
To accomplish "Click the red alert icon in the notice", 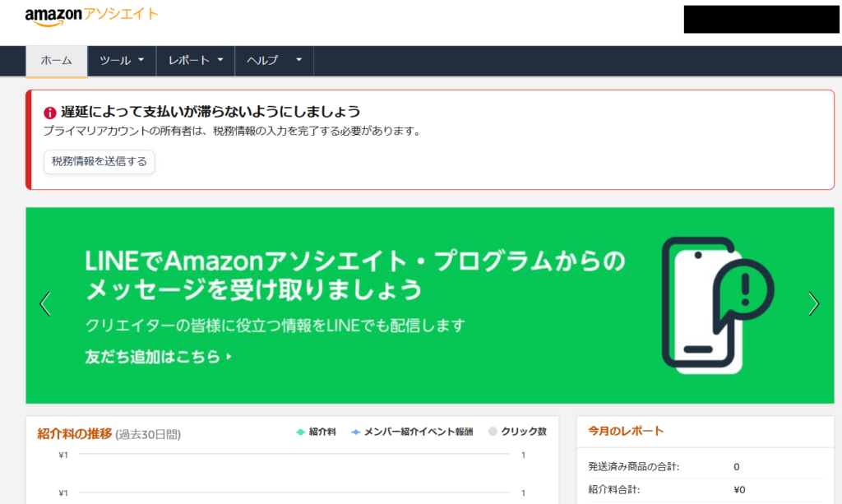I will tap(50, 113).
